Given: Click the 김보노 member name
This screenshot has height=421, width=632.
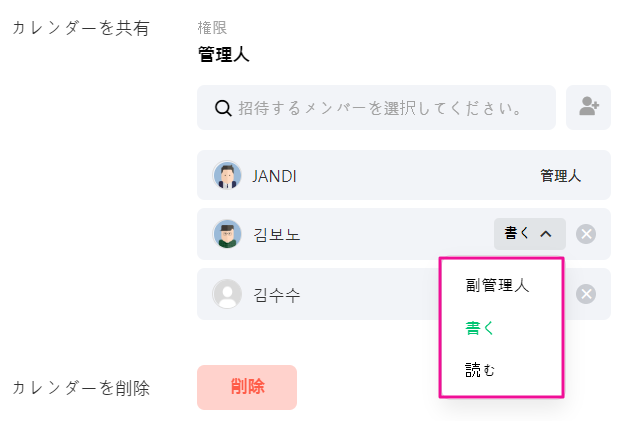Looking at the screenshot, I should click(277, 235).
